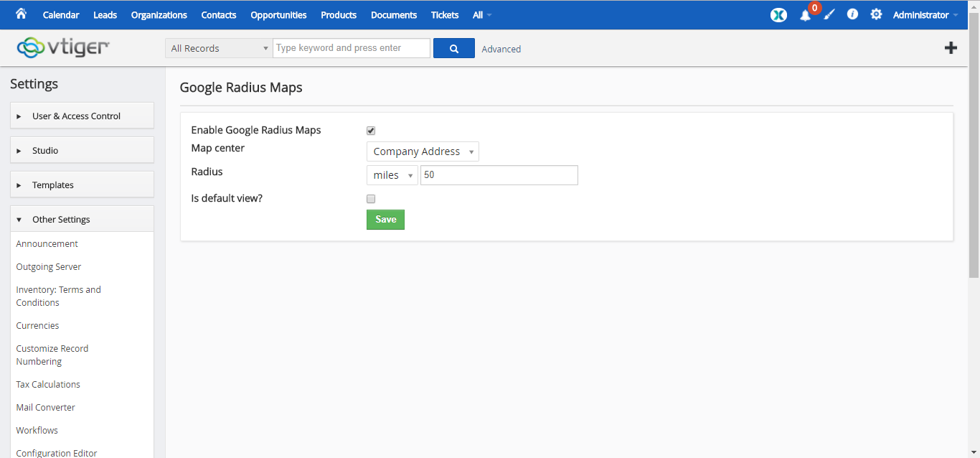980x458 pixels.
Task: Open the Documents module
Action: (394, 15)
